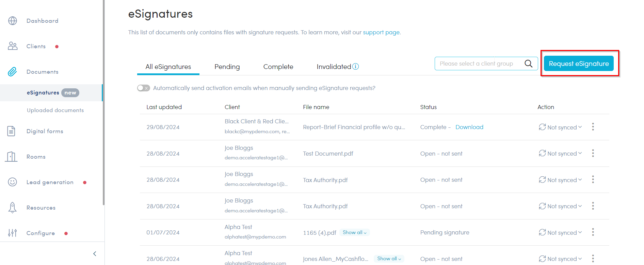The image size is (644, 265).
Task: Open Not synced dropdown for 29/08/2024 row
Action: point(560,127)
